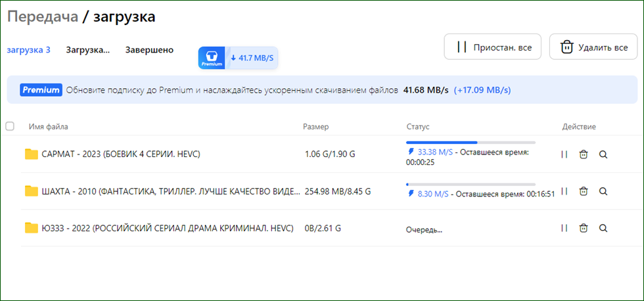Tick the select-all checkbox in header
The height and width of the screenshot is (301, 644).
click(x=10, y=126)
